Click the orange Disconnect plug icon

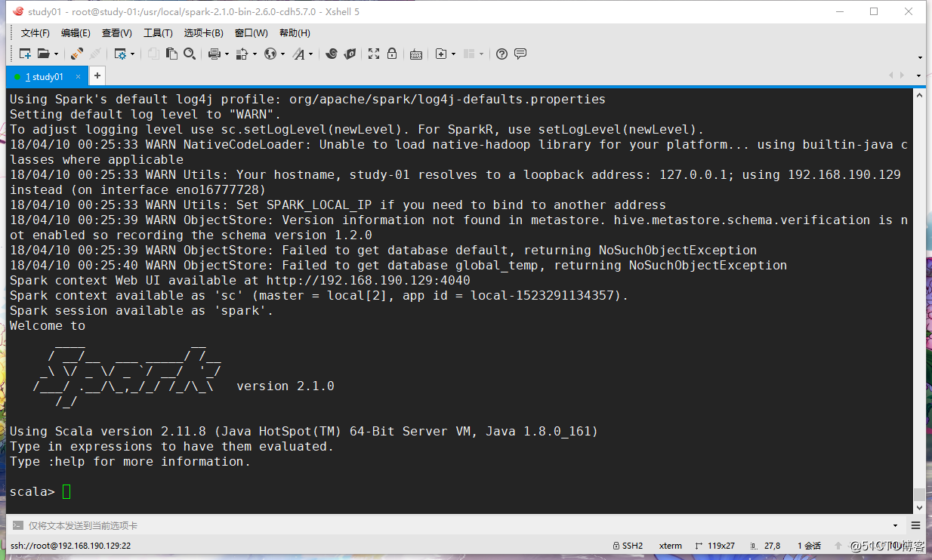[77, 54]
